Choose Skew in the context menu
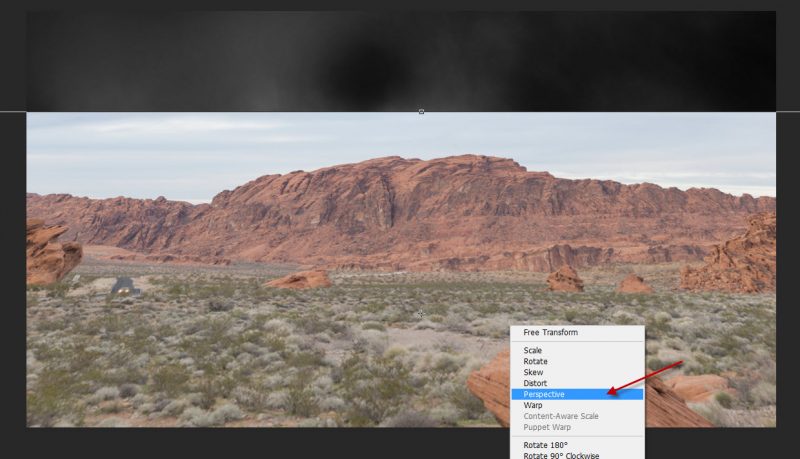This screenshot has height=459, width=800. [533, 372]
